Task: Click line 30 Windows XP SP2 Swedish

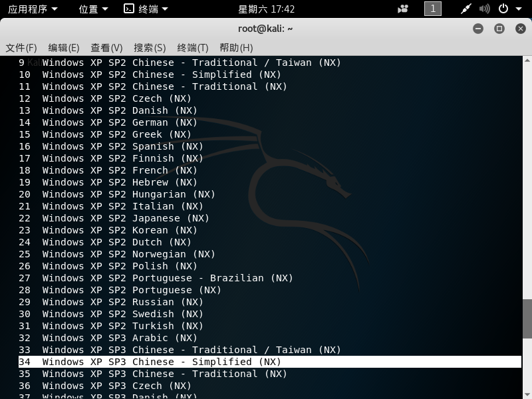Action: click(x=111, y=314)
